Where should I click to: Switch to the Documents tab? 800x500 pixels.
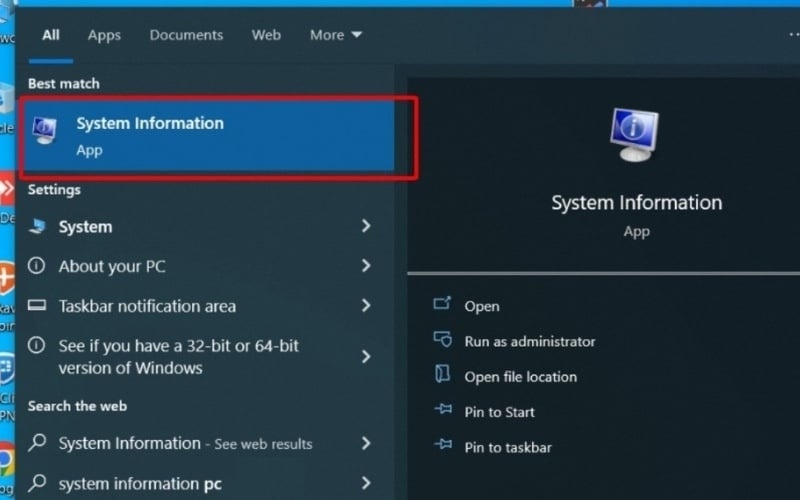(186, 35)
